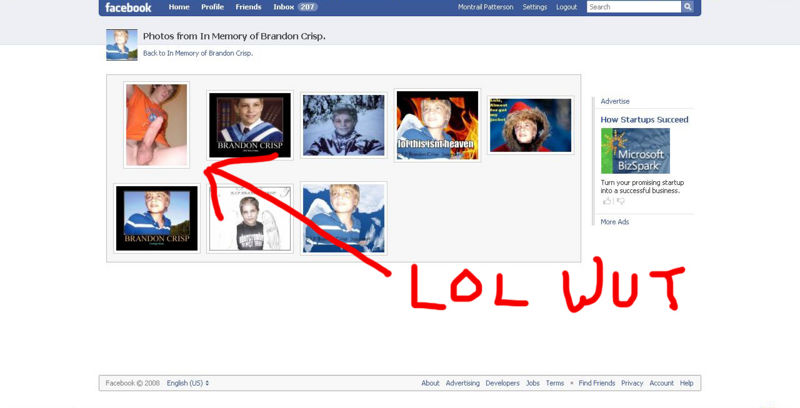This screenshot has height=408, width=800.
Task: Click inside the Search input field
Action: 633,7
